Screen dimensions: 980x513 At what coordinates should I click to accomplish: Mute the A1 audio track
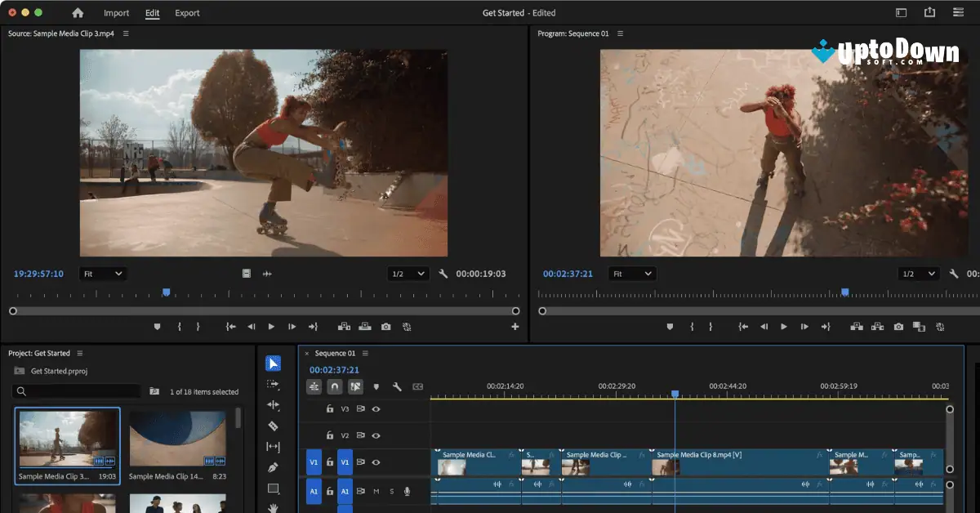(x=376, y=492)
